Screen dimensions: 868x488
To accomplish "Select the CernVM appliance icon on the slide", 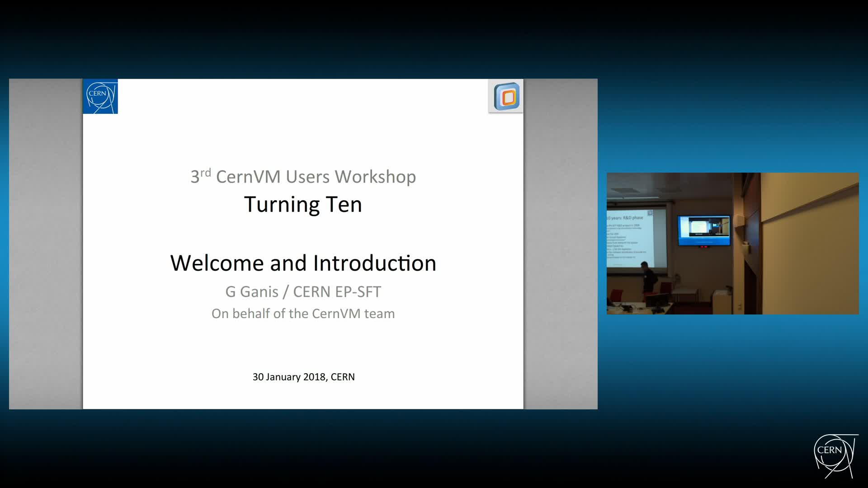I will pyautogui.click(x=505, y=96).
